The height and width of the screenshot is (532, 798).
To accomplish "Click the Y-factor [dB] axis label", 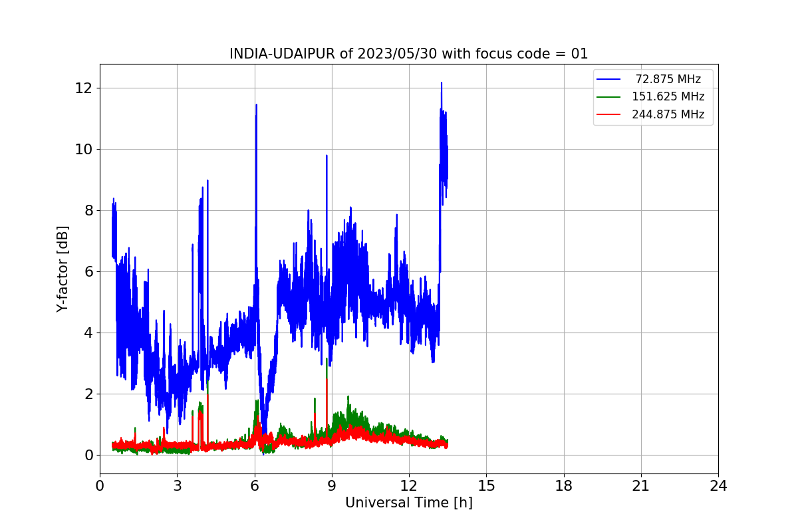I will click(63, 269).
